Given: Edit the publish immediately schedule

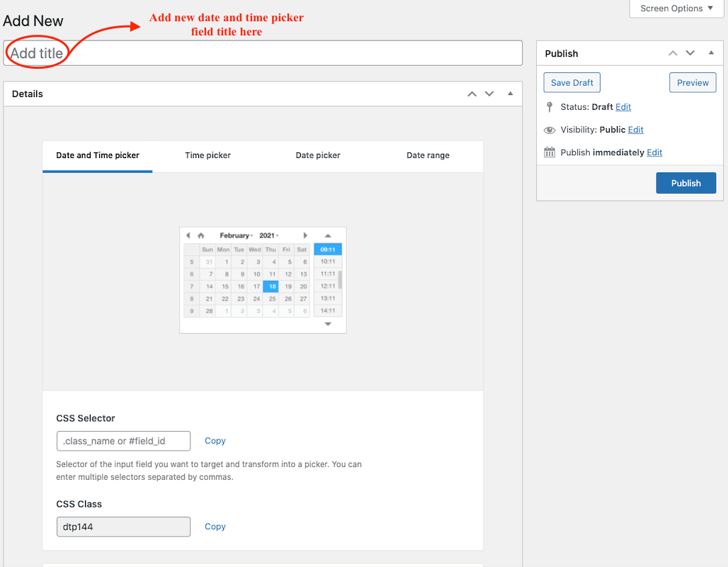Looking at the screenshot, I should coord(654,152).
